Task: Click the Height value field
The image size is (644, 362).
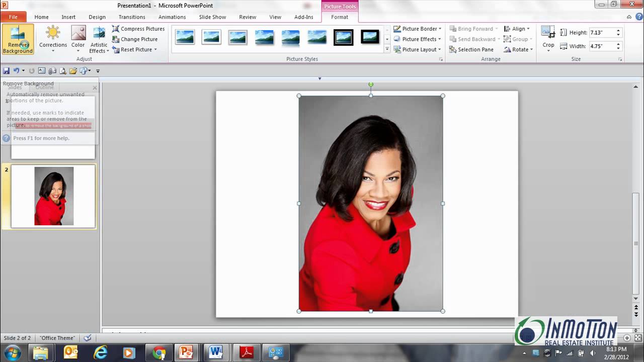Action: pyautogui.click(x=602, y=33)
